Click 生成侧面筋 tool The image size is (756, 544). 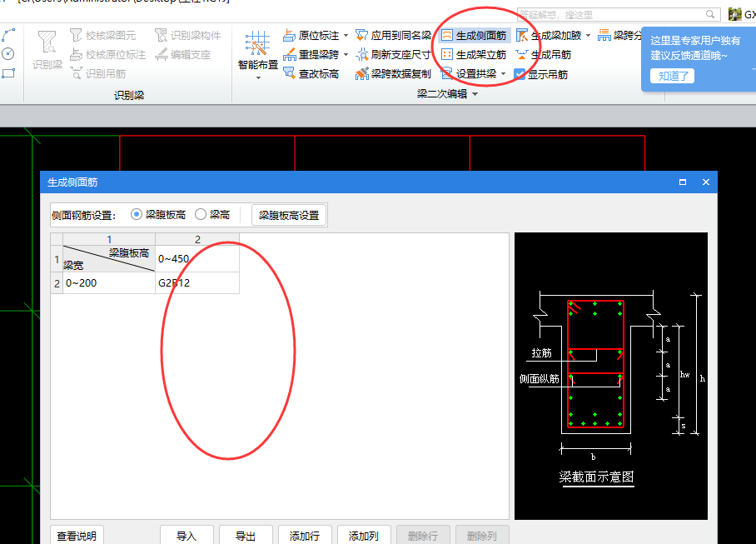[x=474, y=35]
